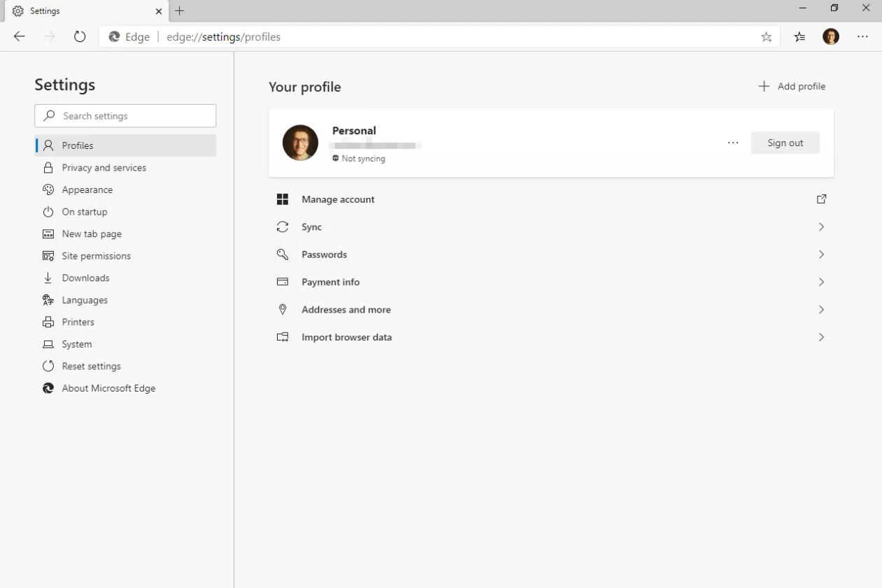The width and height of the screenshot is (882, 588).
Task: Open profile more options ellipsis
Action: pos(733,143)
